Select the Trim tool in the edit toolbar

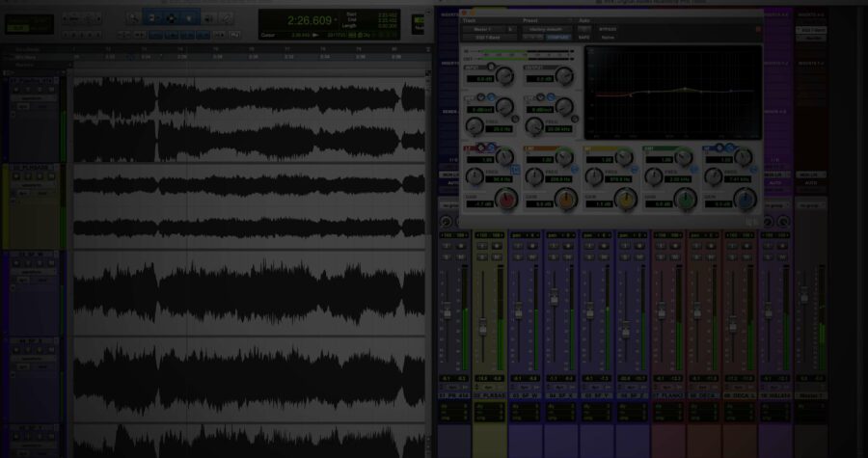pos(152,18)
